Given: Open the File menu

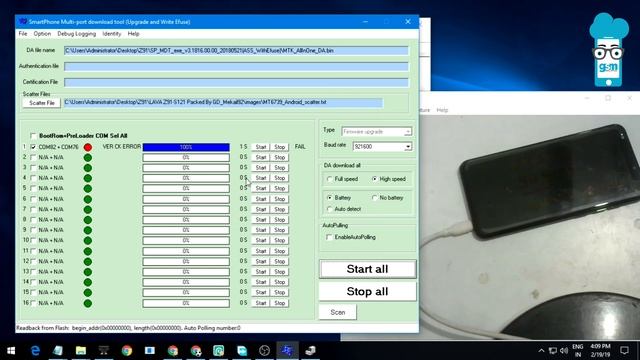Looking at the screenshot, I should 23,34.
